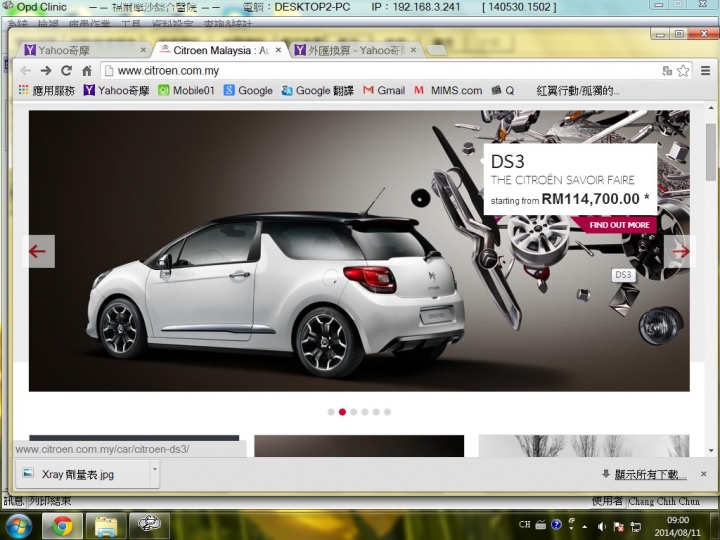Open the apps grid bookmark icon

tap(23, 90)
